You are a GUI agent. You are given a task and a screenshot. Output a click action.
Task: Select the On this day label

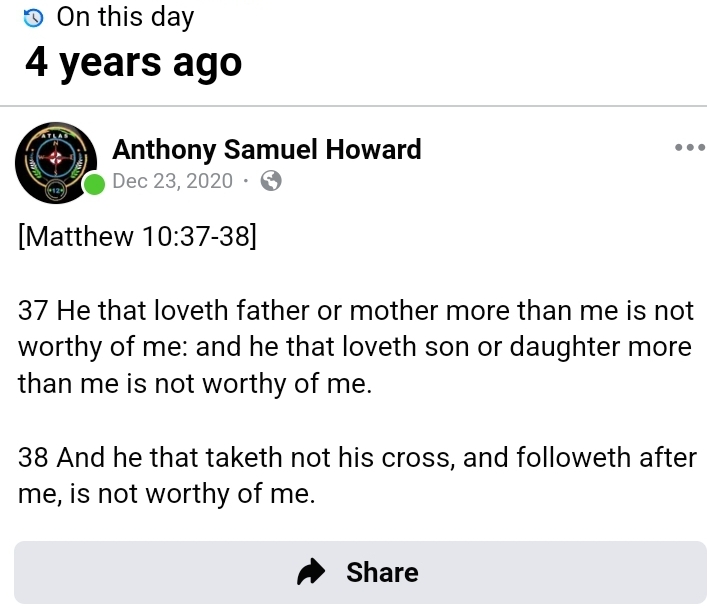tap(125, 17)
